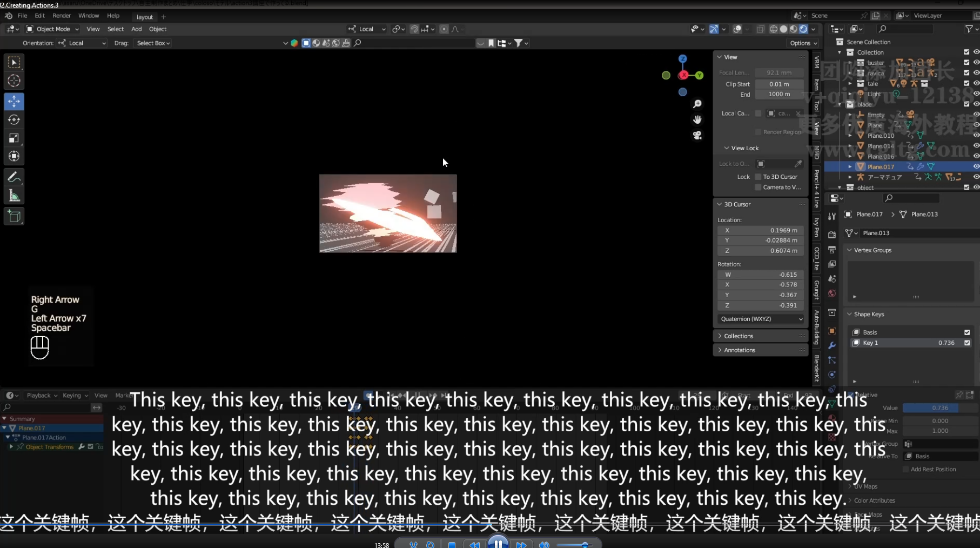Select the Move tool

[14, 101]
